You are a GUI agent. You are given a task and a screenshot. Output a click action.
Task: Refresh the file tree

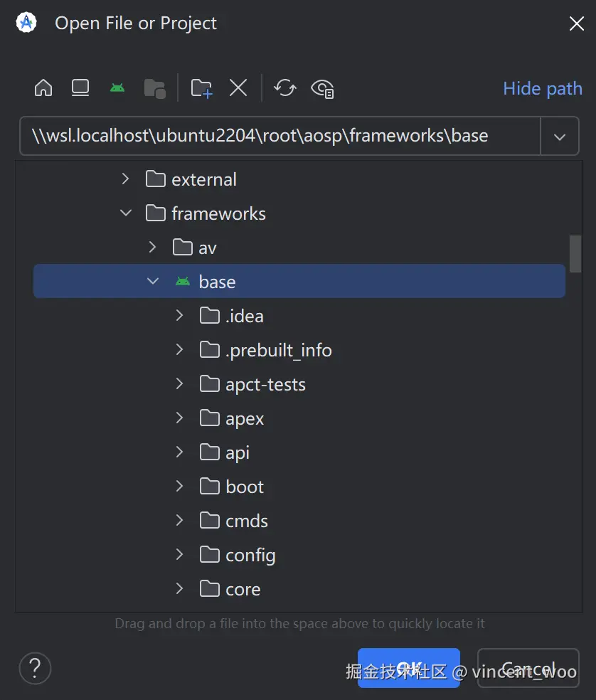click(285, 88)
